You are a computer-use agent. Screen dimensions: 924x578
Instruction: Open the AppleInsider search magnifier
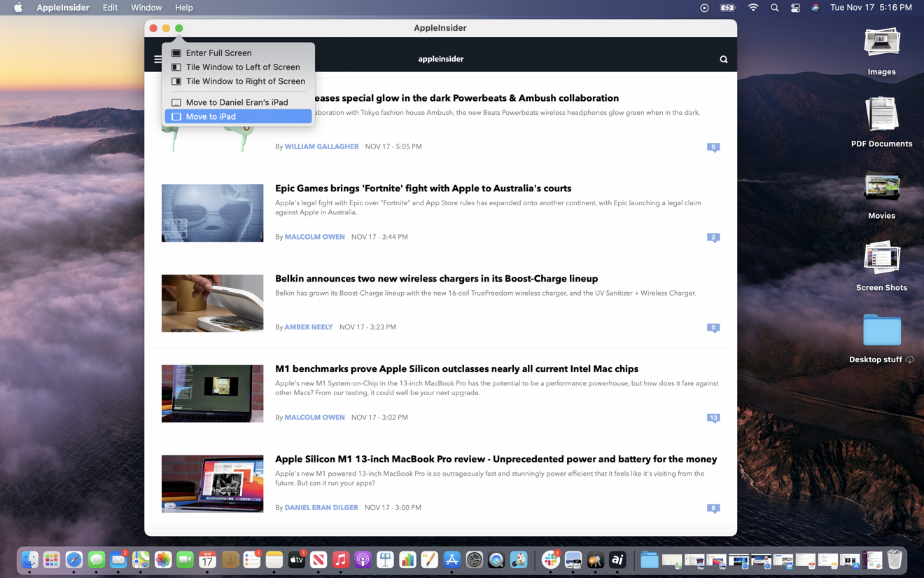(724, 60)
